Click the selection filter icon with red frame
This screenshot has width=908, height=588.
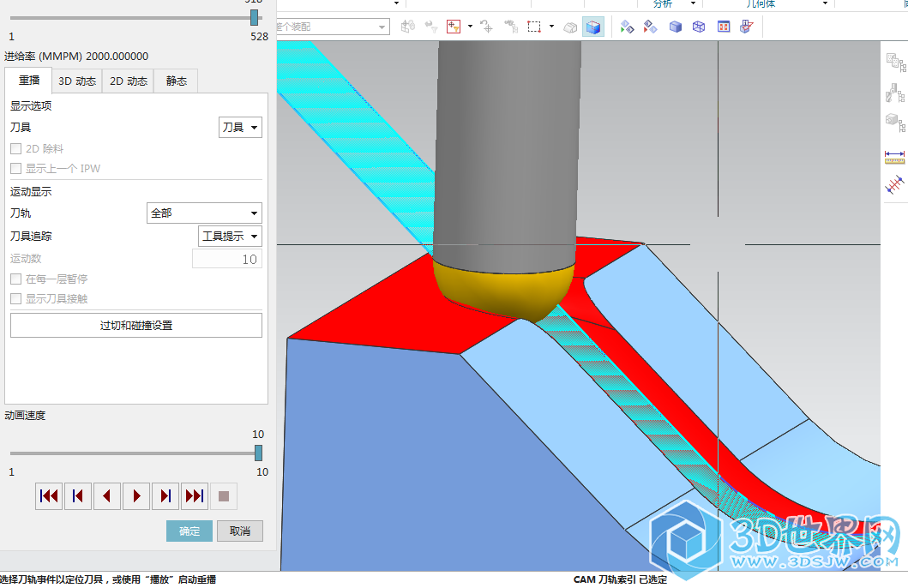[x=454, y=27]
